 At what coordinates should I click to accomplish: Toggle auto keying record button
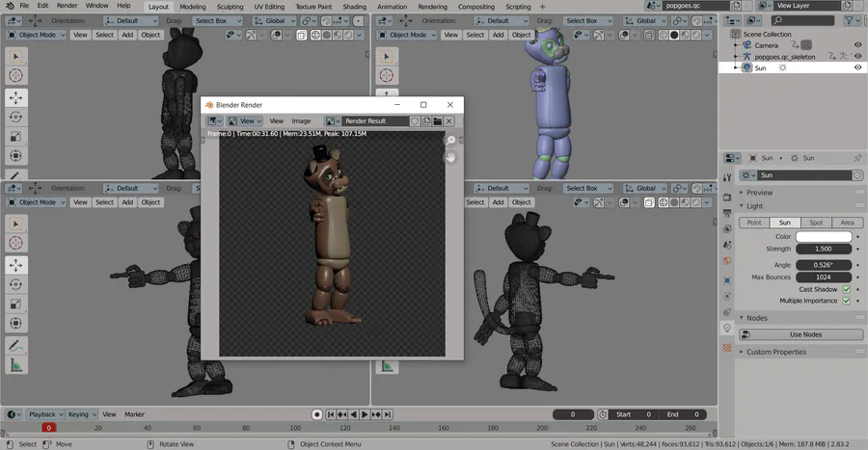[316, 414]
